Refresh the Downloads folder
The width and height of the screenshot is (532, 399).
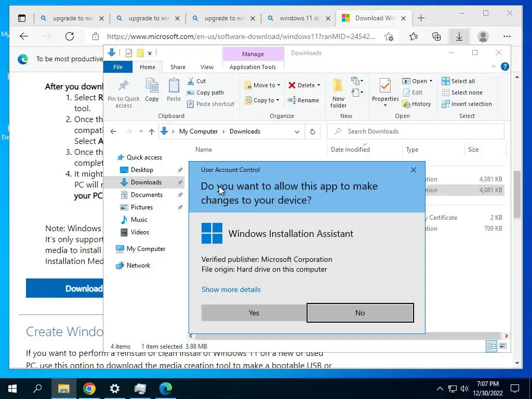coord(312,131)
